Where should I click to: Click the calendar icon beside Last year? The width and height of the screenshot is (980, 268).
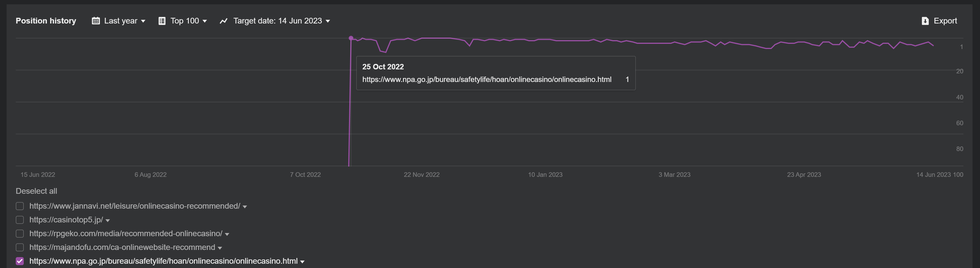click(x=96, y=21)
